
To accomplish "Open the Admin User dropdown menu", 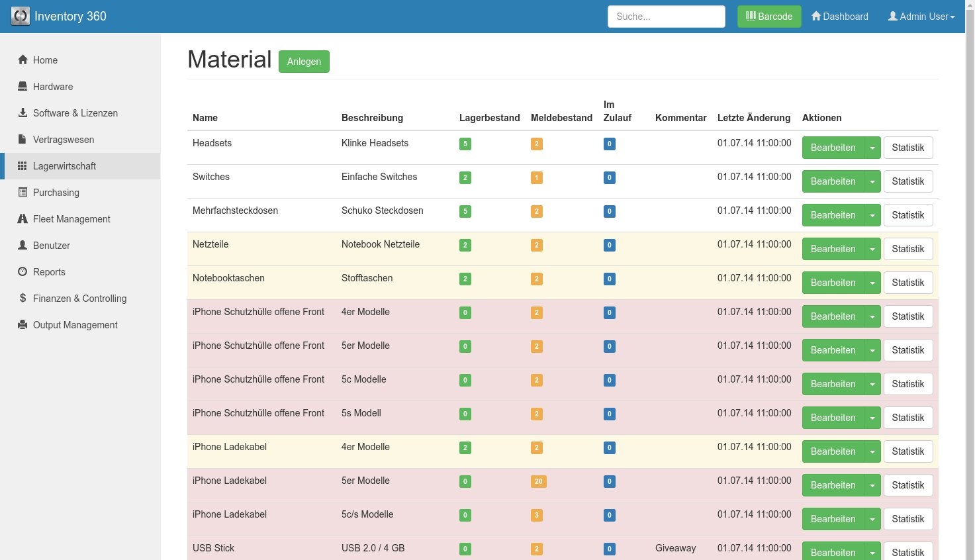I will tap(921, 17).
